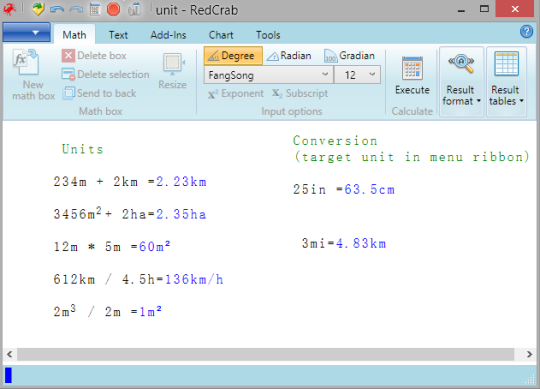Select the 3mi conversion equation
540x389 pixels.
[344, 243]
